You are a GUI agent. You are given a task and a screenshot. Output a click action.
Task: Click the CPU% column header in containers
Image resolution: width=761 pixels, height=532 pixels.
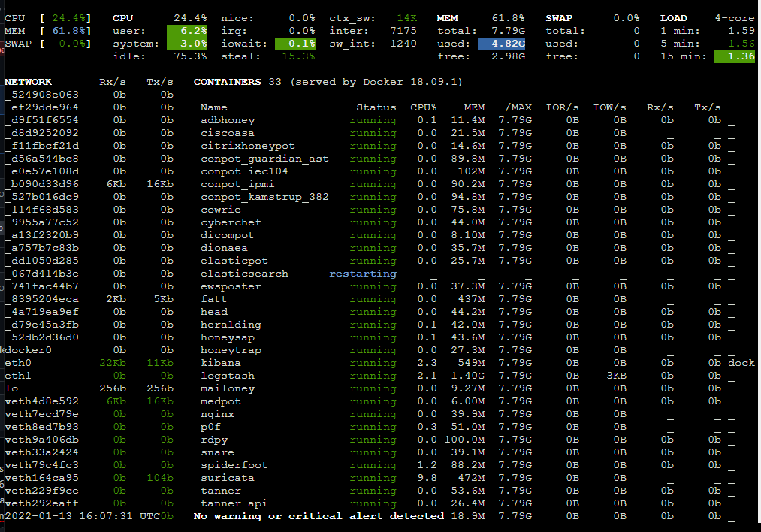tap(423, 107)
